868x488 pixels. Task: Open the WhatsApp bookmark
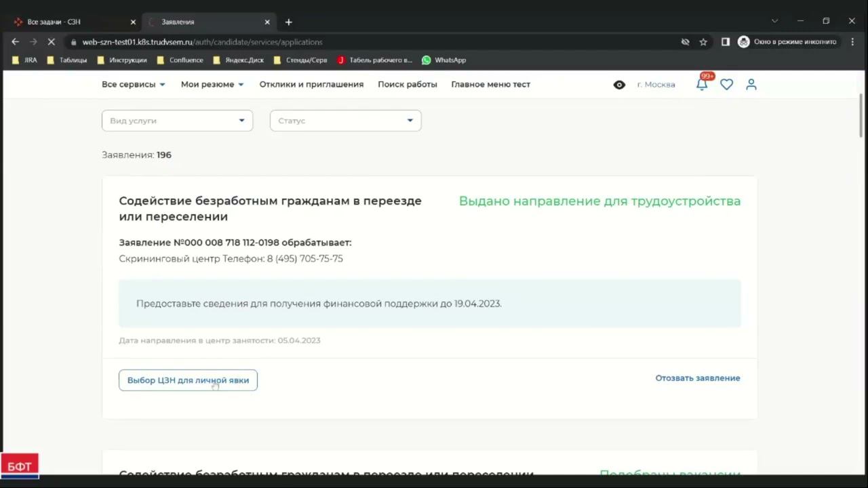[444, 60]
